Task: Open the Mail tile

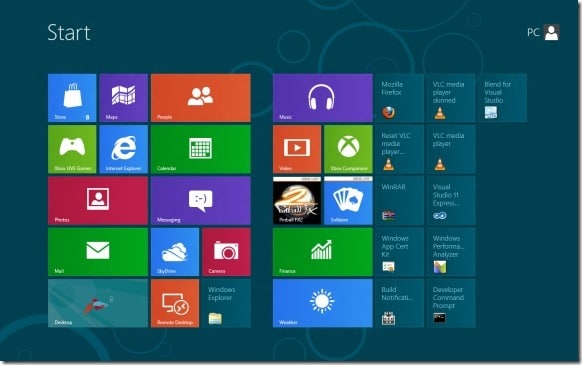Action: pyautogui.click(x=98, y=252)
